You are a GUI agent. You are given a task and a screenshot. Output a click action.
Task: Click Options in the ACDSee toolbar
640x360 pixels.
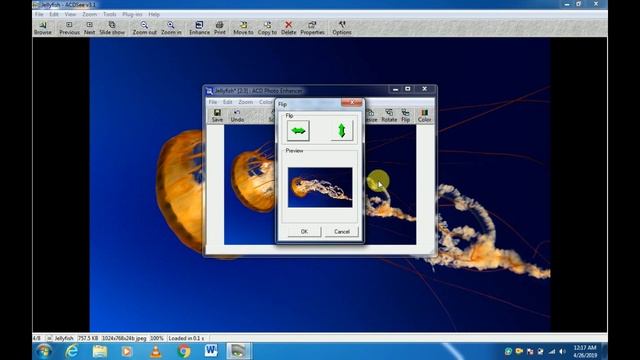point(342,28)
